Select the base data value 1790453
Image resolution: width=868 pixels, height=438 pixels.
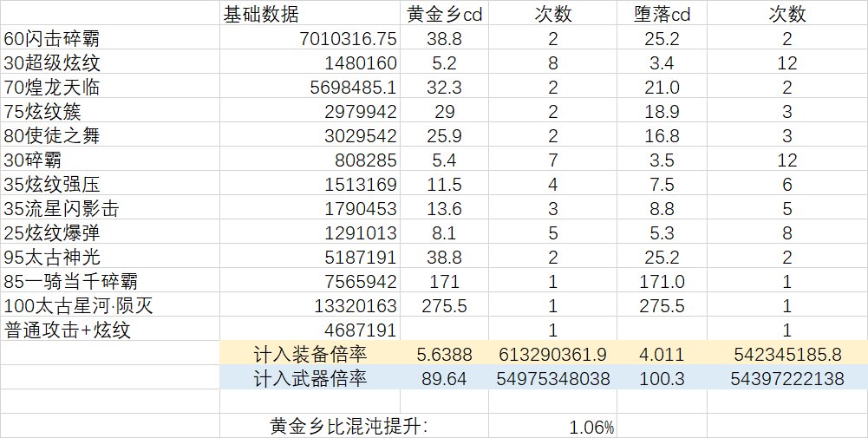(310, 208)
